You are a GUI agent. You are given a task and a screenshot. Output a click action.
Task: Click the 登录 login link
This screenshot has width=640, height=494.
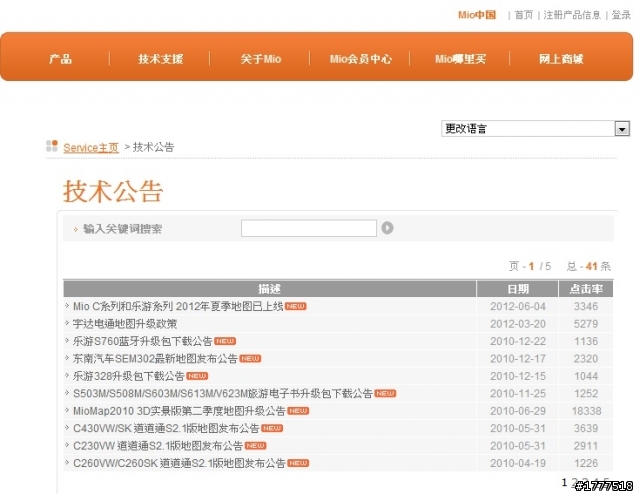tap(621, 15)
